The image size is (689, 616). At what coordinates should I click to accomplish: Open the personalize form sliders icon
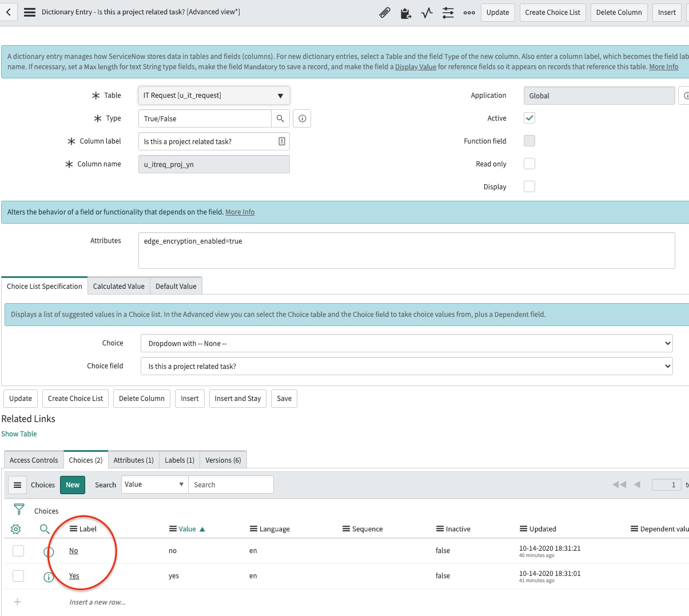point(448,13)
